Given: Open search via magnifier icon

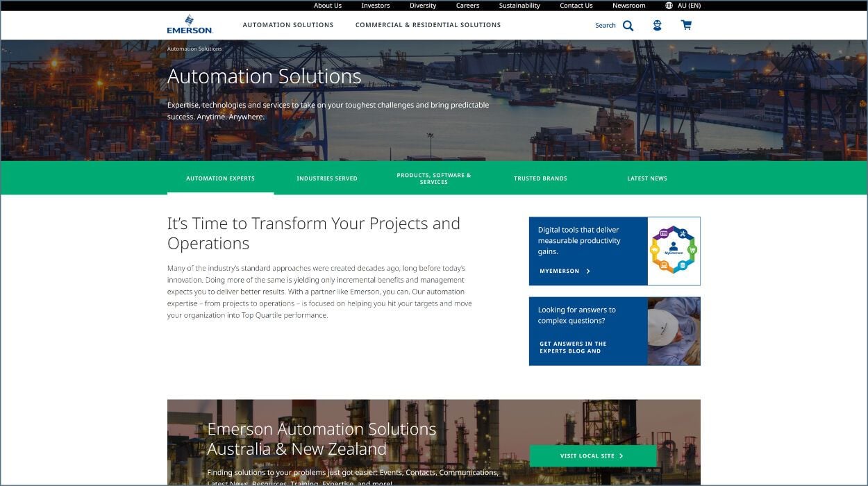Looking at the screenshot, I should pyautogui.click(x=628, y=26).
